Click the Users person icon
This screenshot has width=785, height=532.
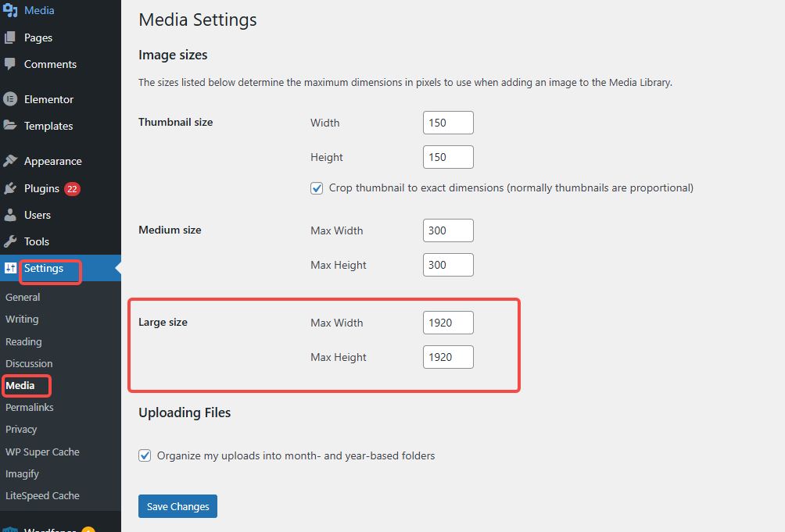[10, 215]
